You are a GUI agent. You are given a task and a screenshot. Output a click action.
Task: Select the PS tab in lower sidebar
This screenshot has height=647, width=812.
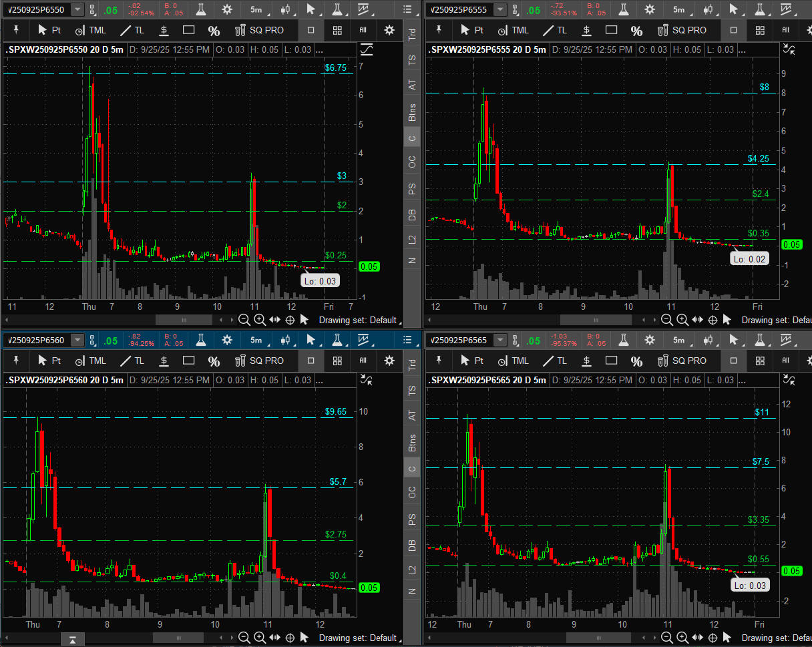click(x=412, y=519)
